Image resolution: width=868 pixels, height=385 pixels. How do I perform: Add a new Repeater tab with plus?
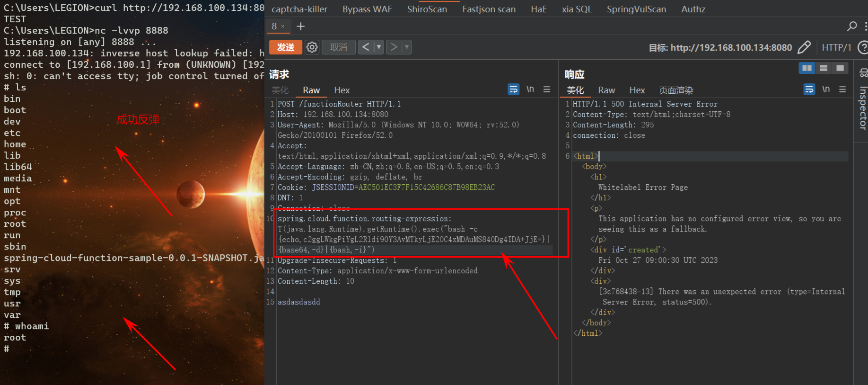click(x=301, y=27)
